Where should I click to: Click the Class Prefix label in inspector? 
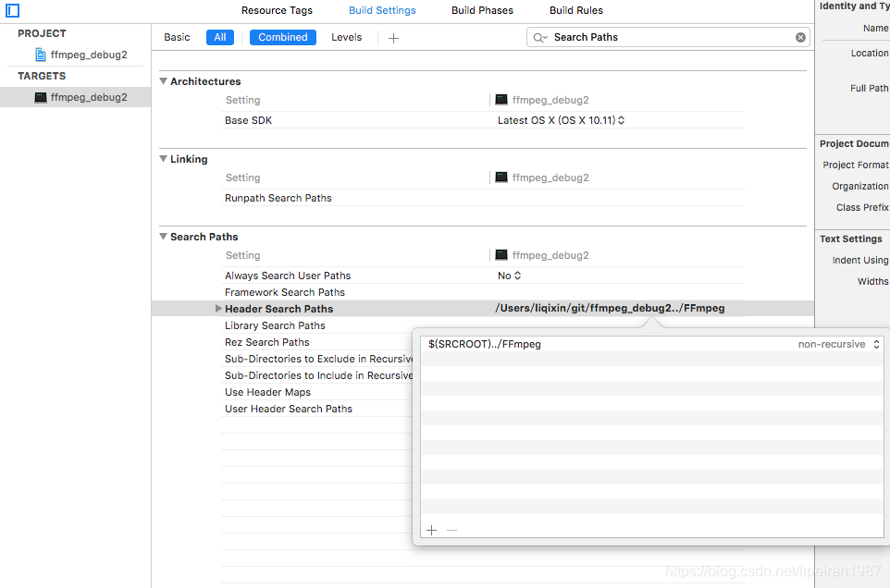[x=862, y=207]
